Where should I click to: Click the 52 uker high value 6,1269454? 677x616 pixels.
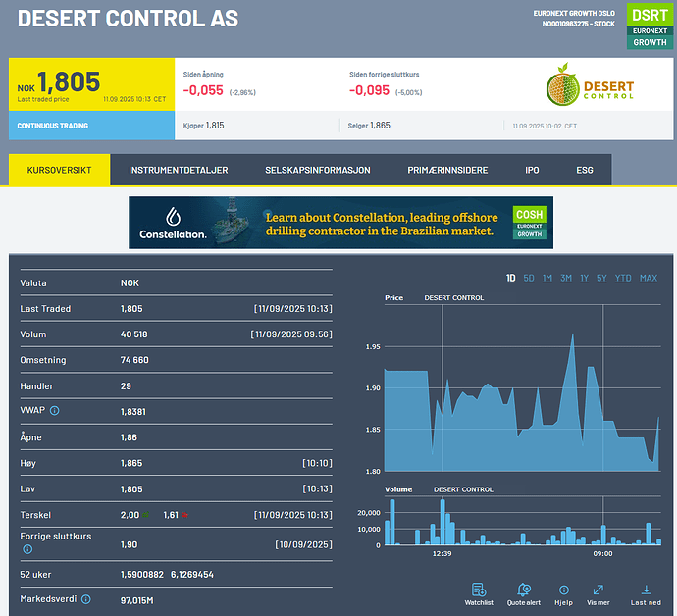192,575
